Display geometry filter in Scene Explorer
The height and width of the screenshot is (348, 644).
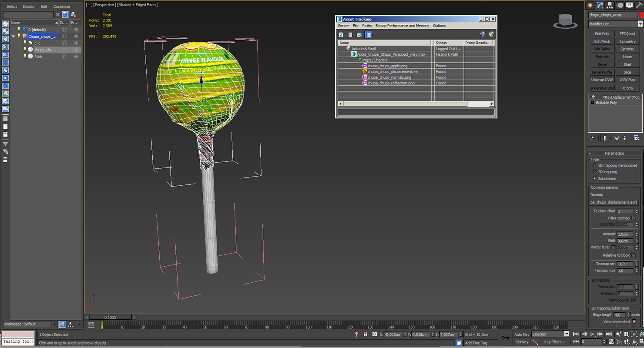coord(5,23)
